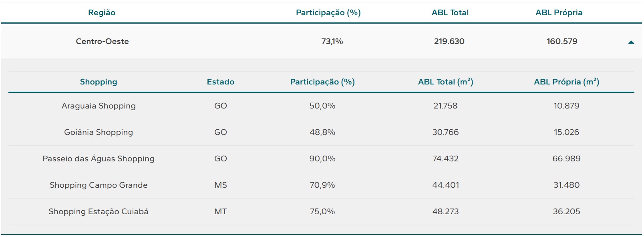
Task: Click the 73,1% participation value
Action: pyautogui.click(x=332, y=41)
